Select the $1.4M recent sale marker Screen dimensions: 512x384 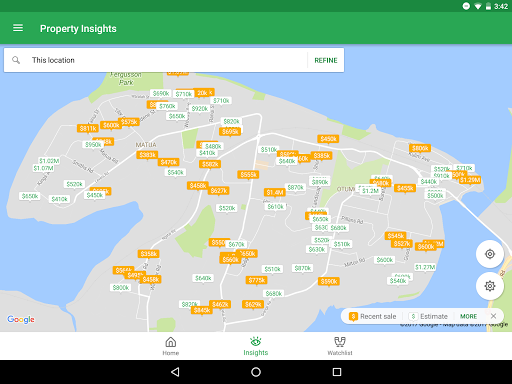pos(275,193)
